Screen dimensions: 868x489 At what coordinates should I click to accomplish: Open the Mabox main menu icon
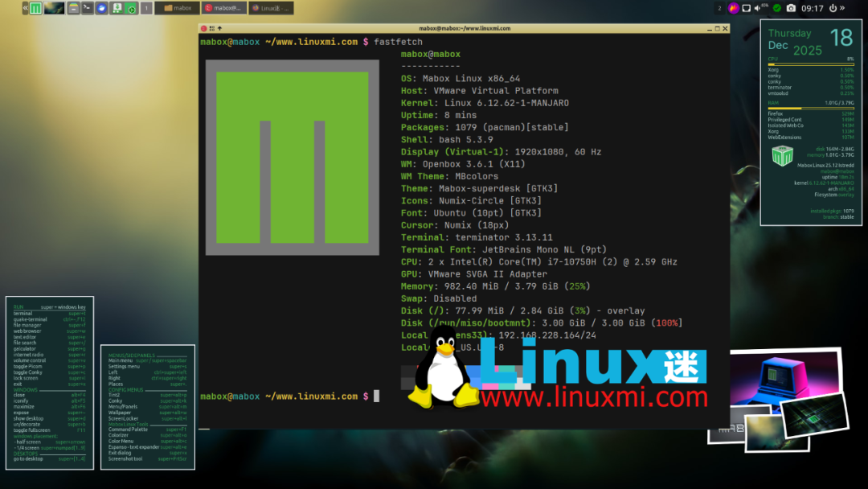pyautogui.click(x=36, y=8)
